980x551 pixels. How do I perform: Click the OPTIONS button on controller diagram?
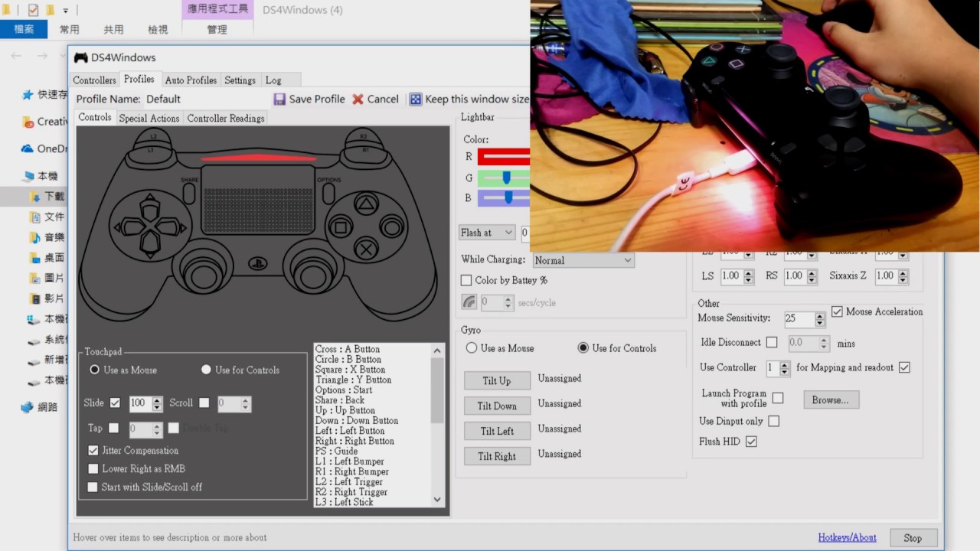pyautogui.click(x=328, y=193)
